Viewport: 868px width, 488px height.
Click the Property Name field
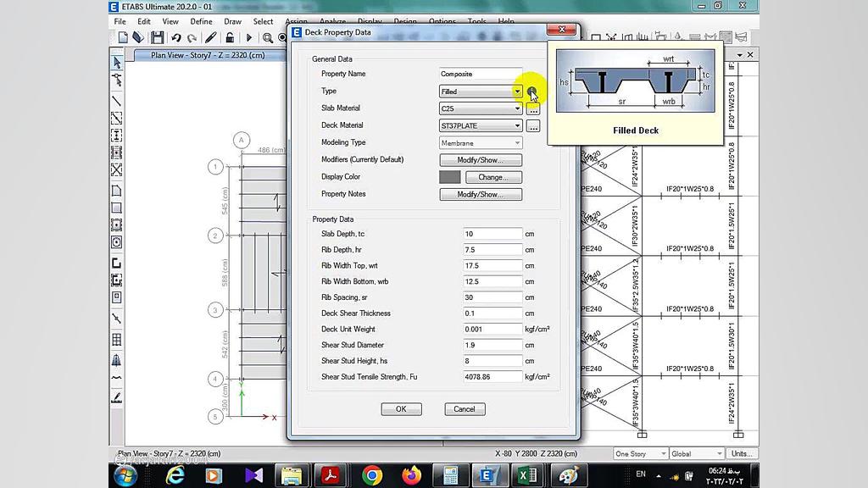tap(481, 74)
